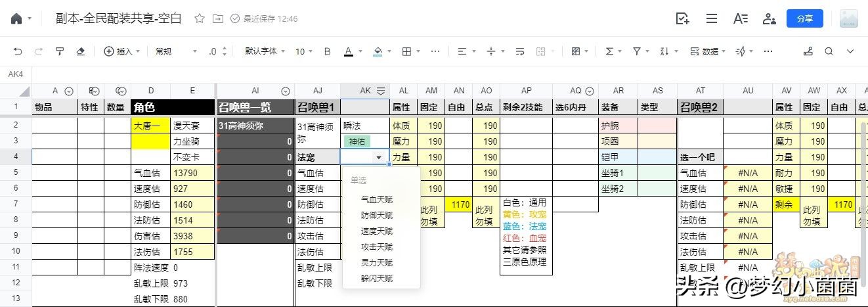Viewport: 868px width, 307px height.
Task: Click the filter funnel icon in toolbar
Action: pos(636,51)
